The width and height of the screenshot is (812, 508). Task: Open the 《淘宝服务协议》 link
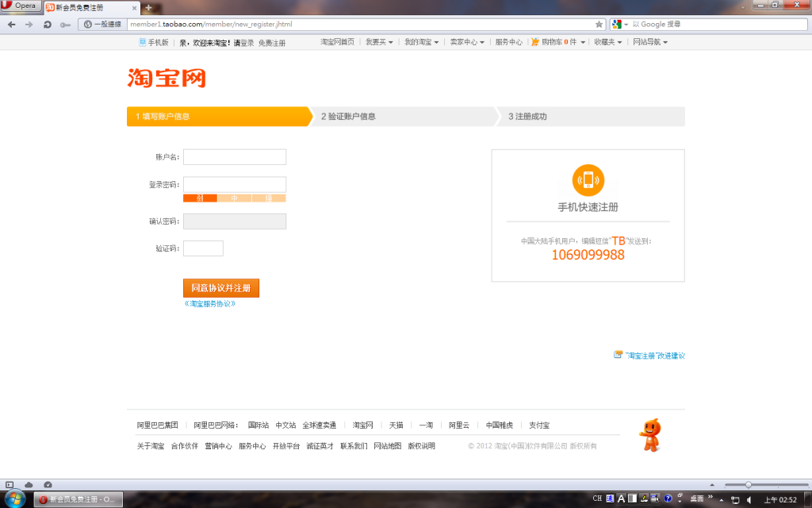(x=209, y=304)
